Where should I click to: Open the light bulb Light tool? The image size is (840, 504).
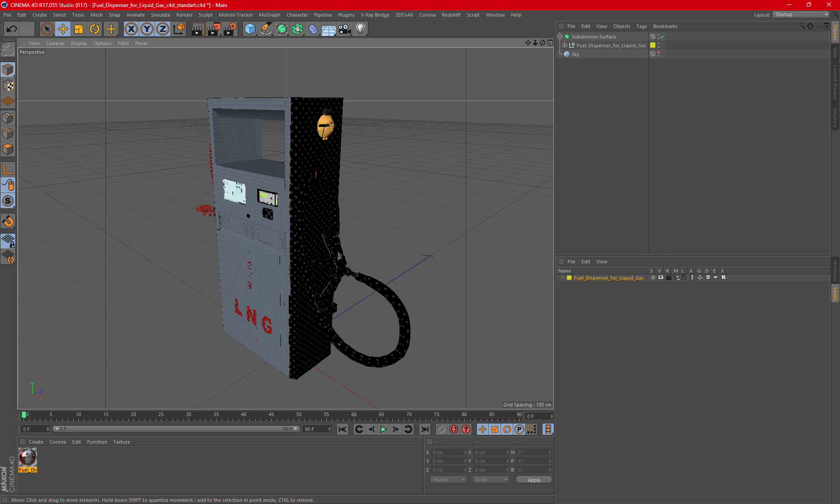(x=360, y=29)
